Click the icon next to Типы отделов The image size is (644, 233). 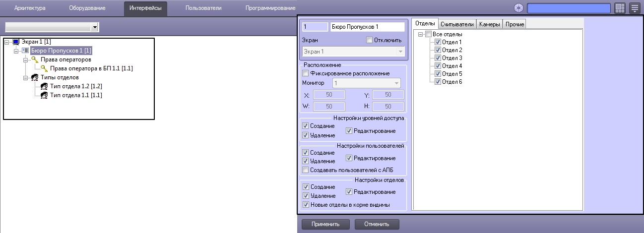(x=34, y=77)
